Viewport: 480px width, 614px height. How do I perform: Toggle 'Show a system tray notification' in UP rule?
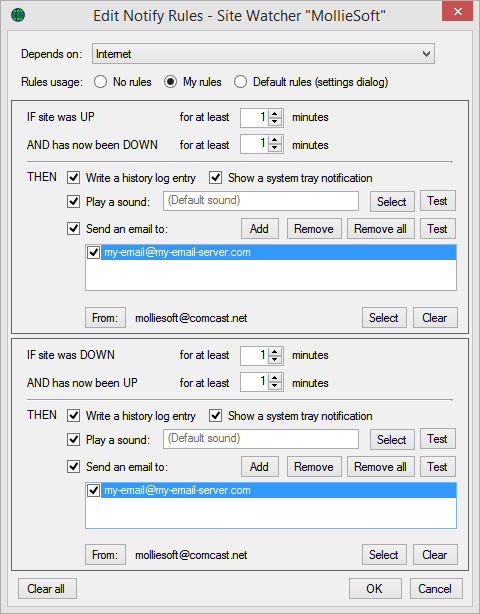pyautogui.click(x=216, y=416)
